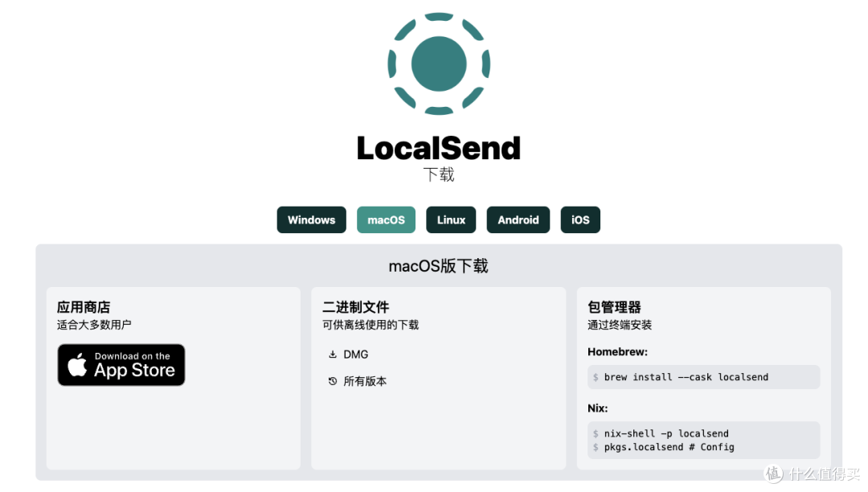The height and width of the screenshot is (492, 868).
Task: Select the macOS platform tab
Action: coord(386,220)
